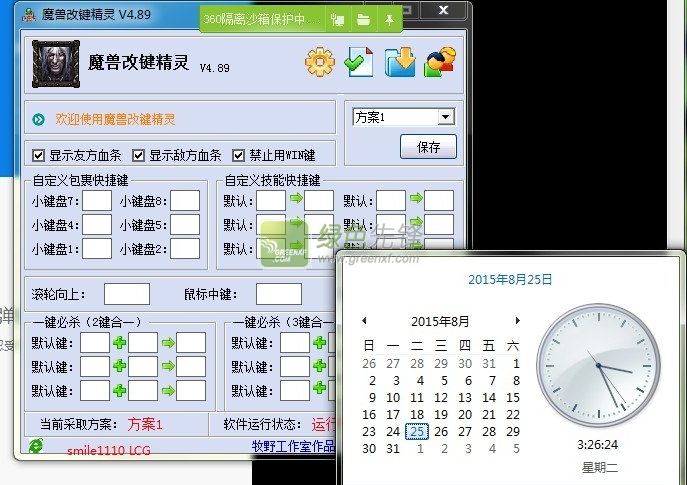Open the two-users contact icon
This screenshot has width=687, height=485.
440,62
